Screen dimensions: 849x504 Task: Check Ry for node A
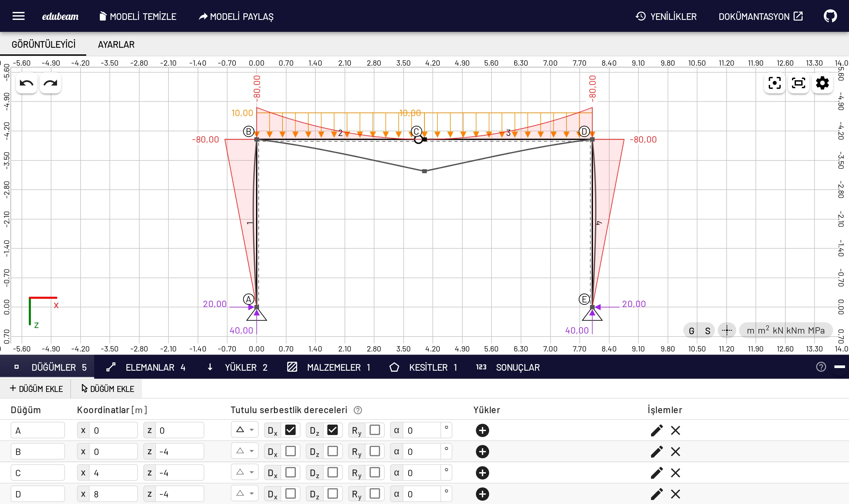pyautogui.click(x=374, y=430)
